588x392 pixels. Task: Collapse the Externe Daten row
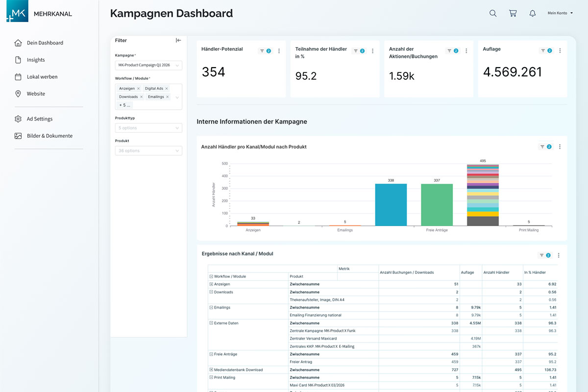pos(211,323)
